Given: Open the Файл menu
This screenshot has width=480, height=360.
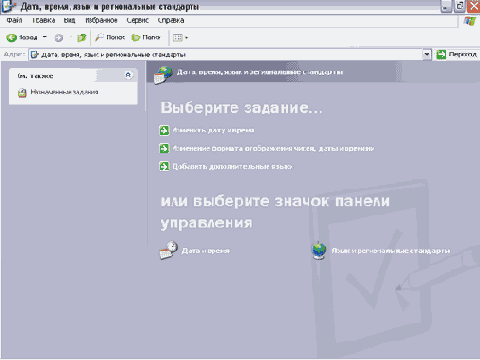Looking at the screenshot, I should [x=14, y=20].
